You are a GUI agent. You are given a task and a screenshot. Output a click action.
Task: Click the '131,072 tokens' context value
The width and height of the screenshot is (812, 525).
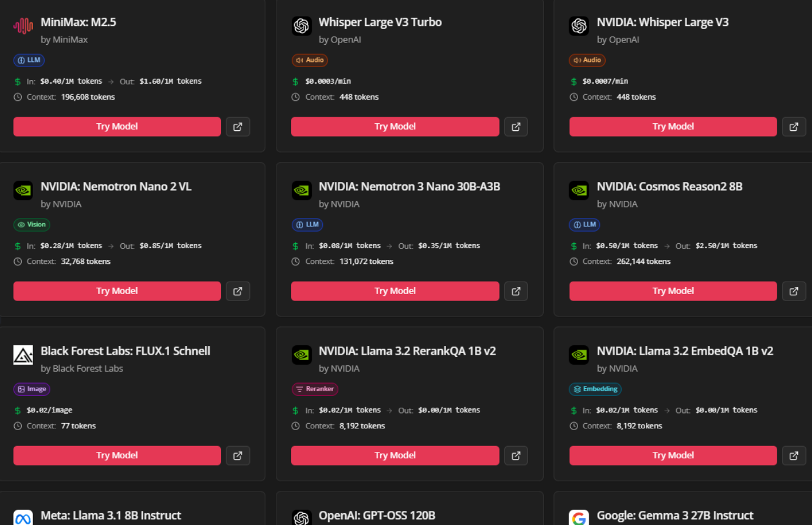tap(367, 262)
